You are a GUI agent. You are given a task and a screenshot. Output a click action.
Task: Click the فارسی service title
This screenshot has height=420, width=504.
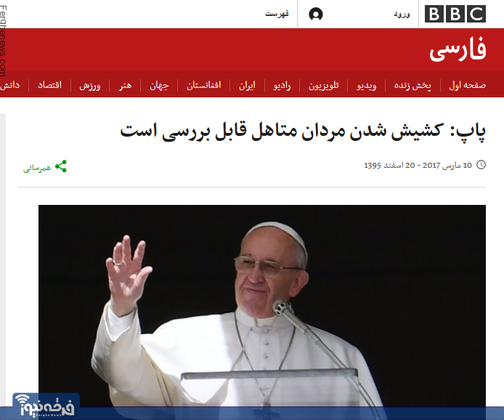coord(458,49)
